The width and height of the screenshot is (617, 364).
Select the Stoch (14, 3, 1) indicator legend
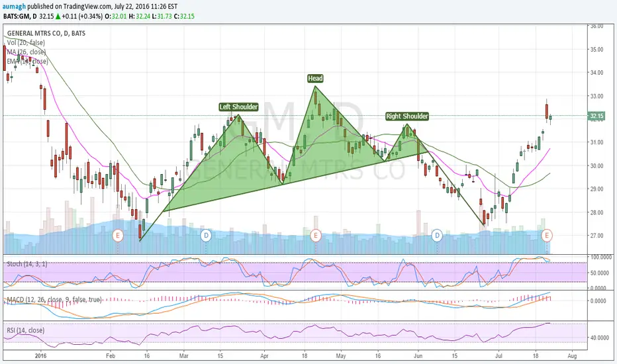[x=27, y=264]
